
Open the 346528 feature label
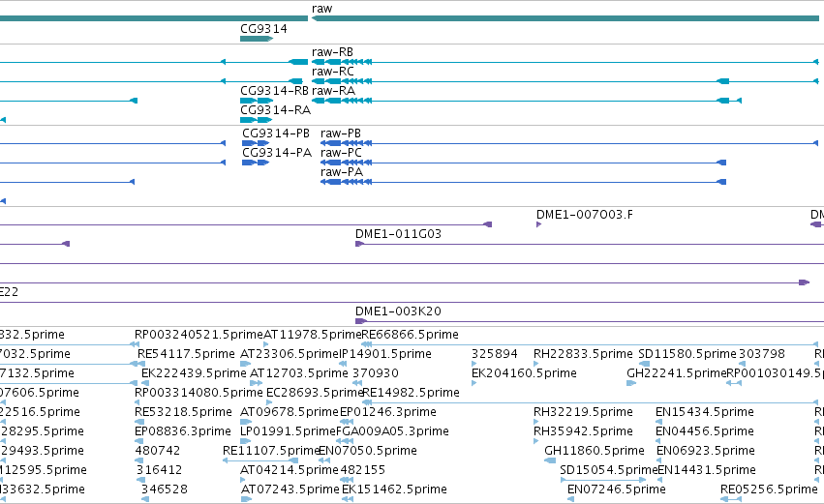point(164,490)
